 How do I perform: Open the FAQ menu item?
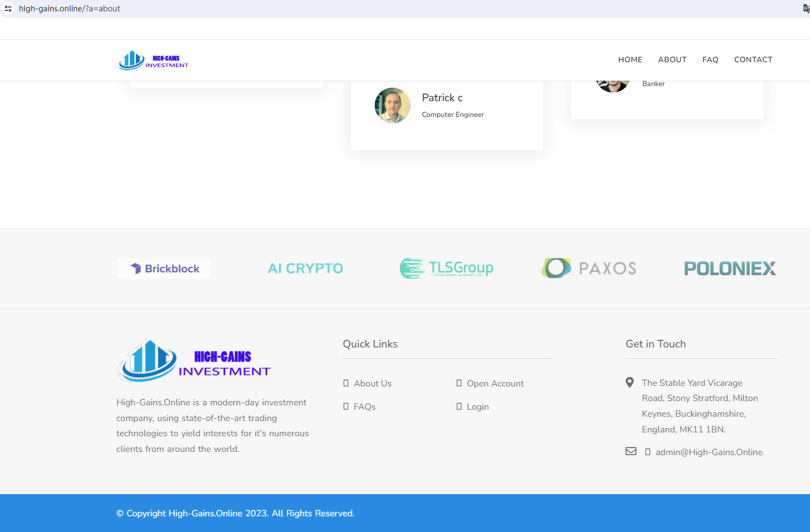pyautogui.click(x=710, y=60)
